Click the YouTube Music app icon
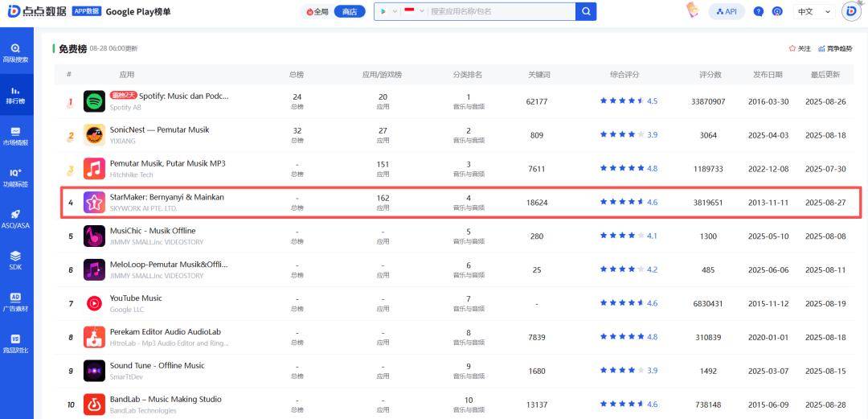 click(94, 303)
